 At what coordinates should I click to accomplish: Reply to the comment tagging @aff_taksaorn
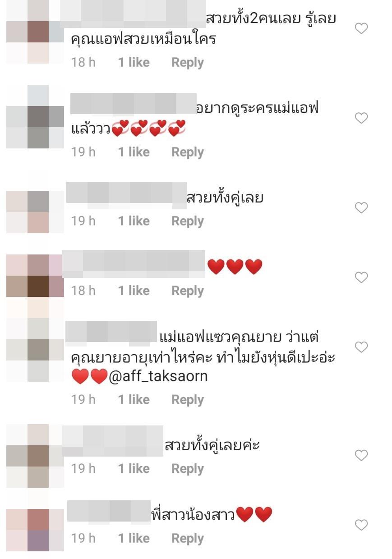(x=188, y=400)
